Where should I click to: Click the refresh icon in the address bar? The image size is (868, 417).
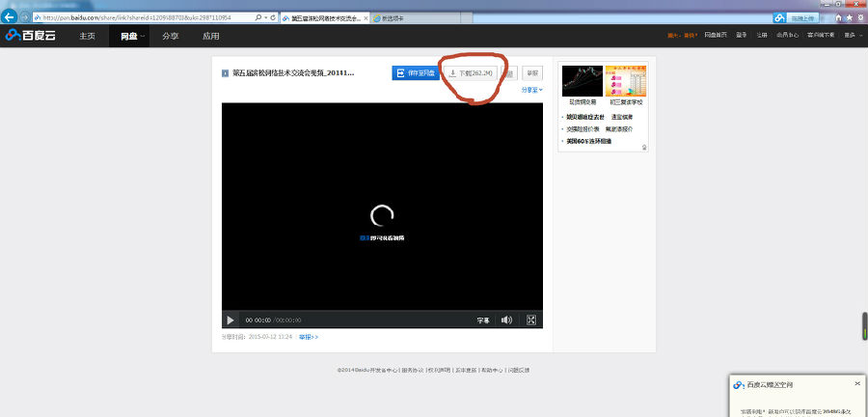[x=273, y=18]
